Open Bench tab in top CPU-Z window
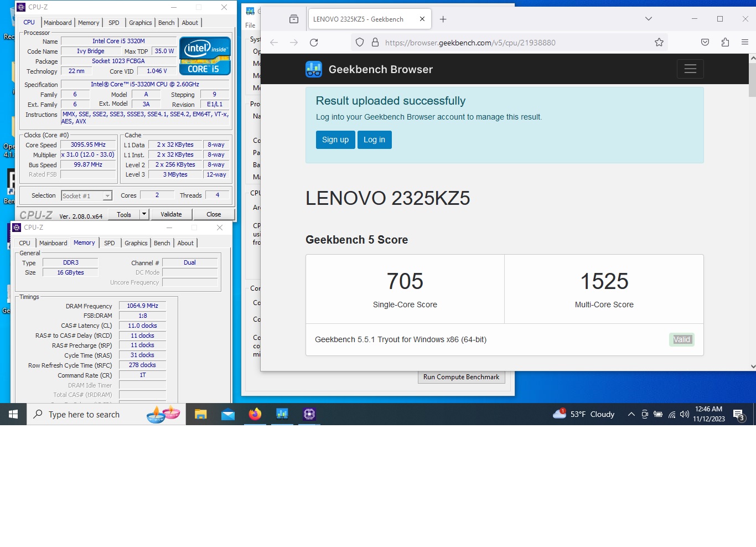This screenshot has width=756, height=547. (x=167, y=23)
